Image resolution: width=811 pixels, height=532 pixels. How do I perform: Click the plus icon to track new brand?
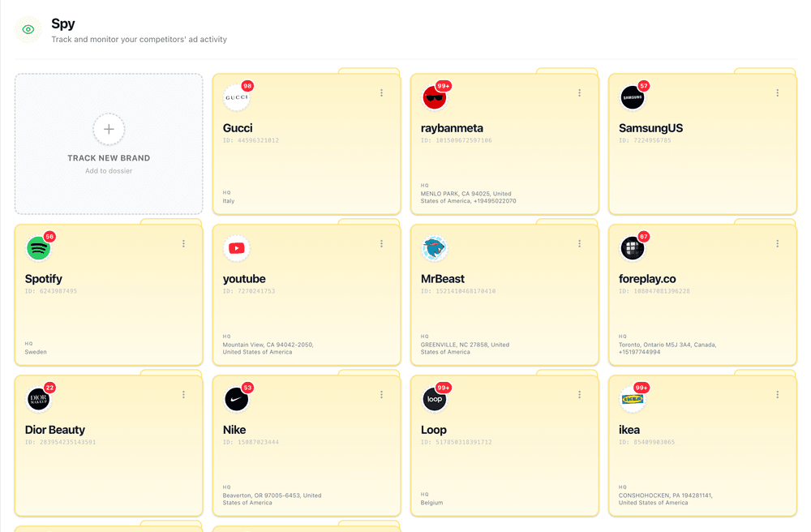click(x=109, y=129)
